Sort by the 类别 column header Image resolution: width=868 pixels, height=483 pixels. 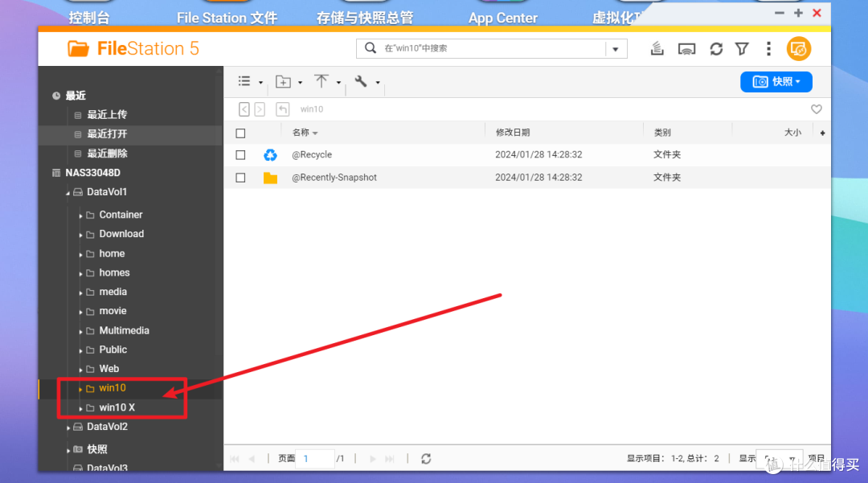(x=662, y=133)
